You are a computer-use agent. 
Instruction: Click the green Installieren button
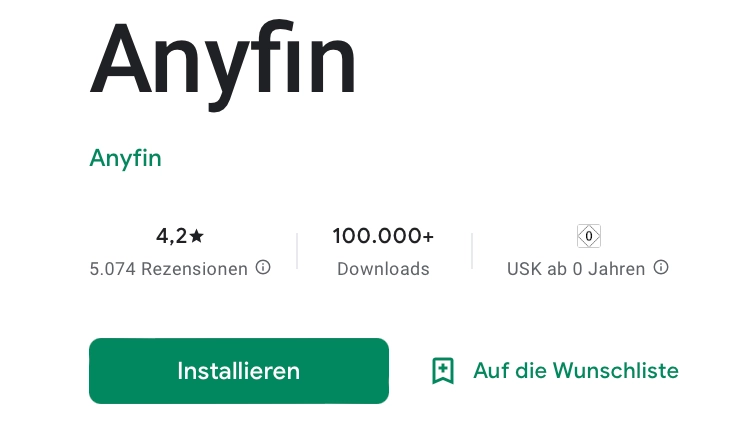point(239,371)
